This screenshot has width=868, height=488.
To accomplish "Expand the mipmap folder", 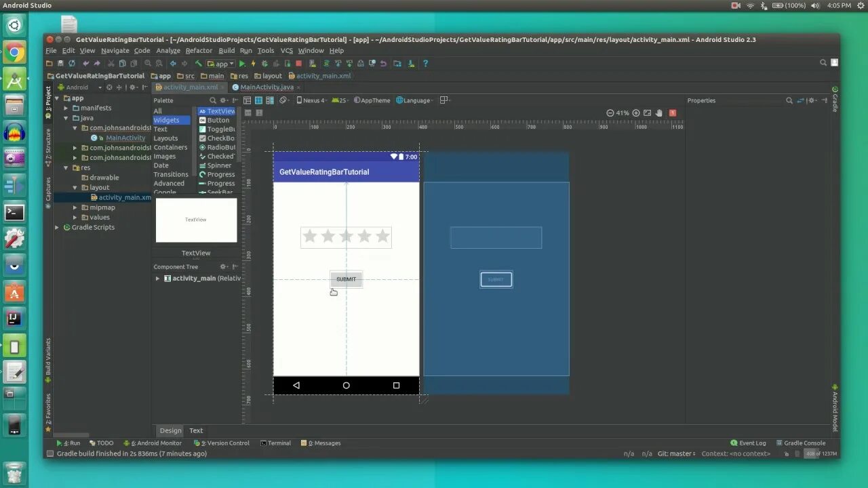I will click(75, 207).
